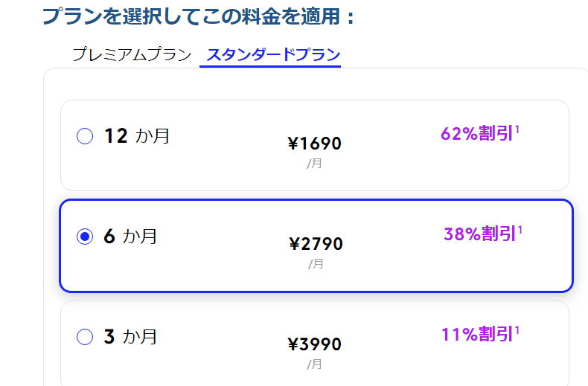Select the 12 か月 radio button
The height and width of the screenshot is (386, 588).
(85, 136)
